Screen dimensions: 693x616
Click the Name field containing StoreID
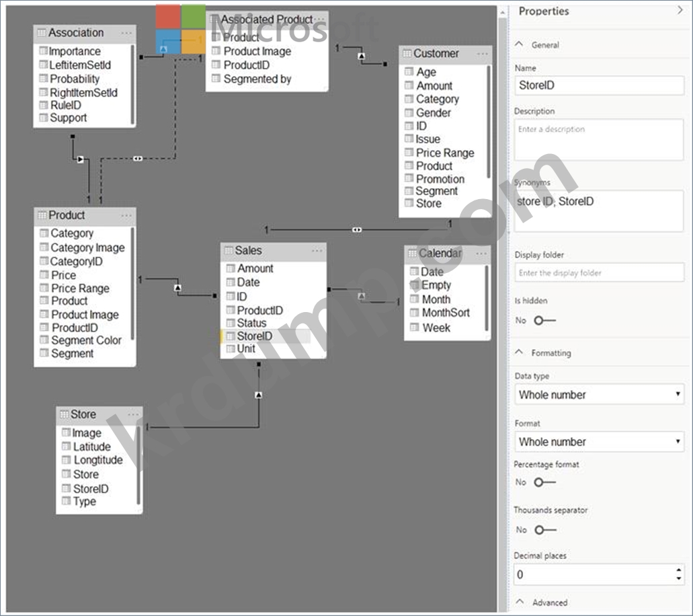coord(599,85)
